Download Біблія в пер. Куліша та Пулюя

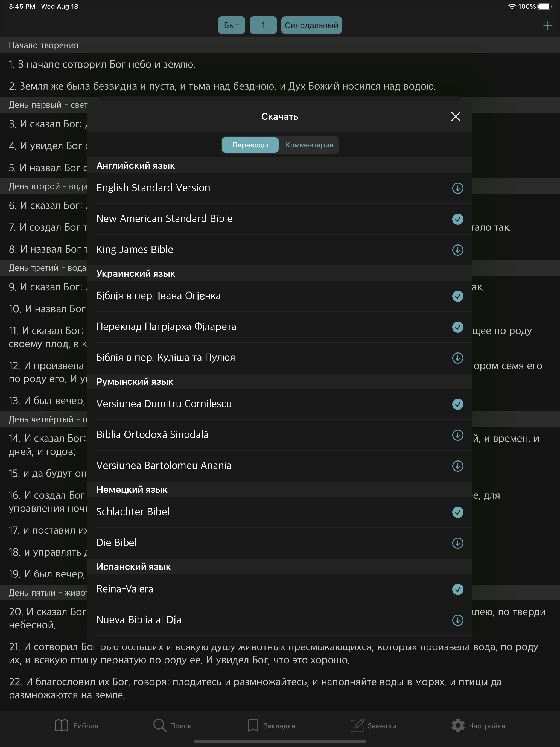click(457, 358)
